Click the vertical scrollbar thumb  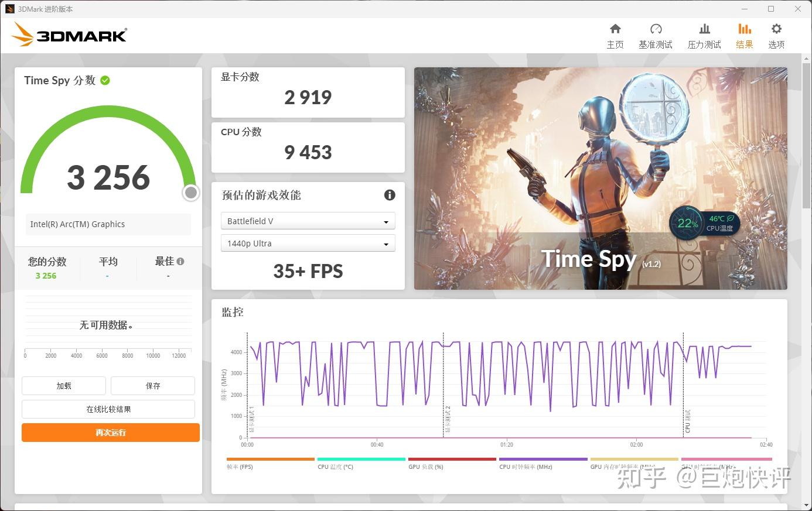[807, 135]
